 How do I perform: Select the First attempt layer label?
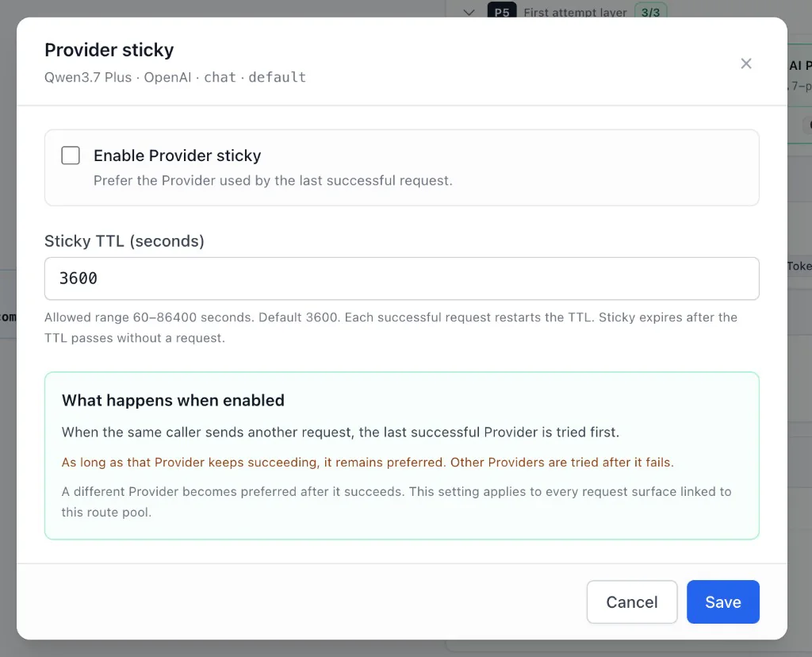pos(575,13)
